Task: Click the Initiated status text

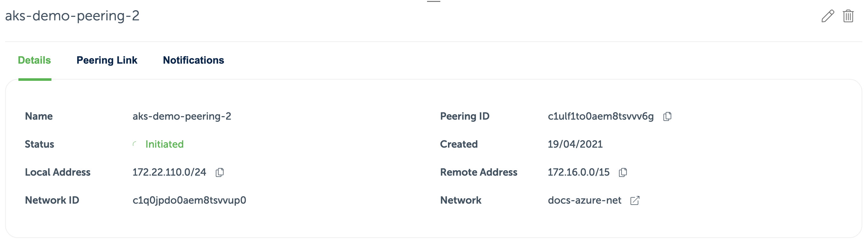Action: pos(164,144)
